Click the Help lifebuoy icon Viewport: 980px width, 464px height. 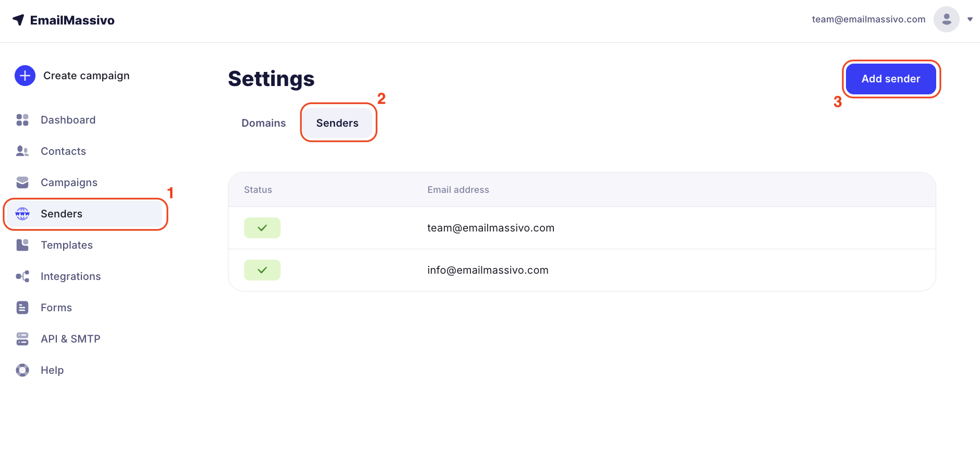point(22,370)
